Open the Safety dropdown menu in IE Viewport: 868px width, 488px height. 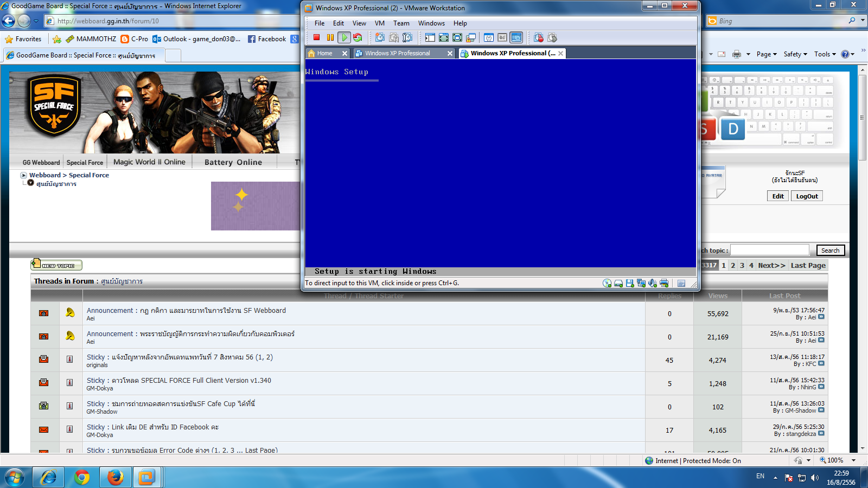795,54
